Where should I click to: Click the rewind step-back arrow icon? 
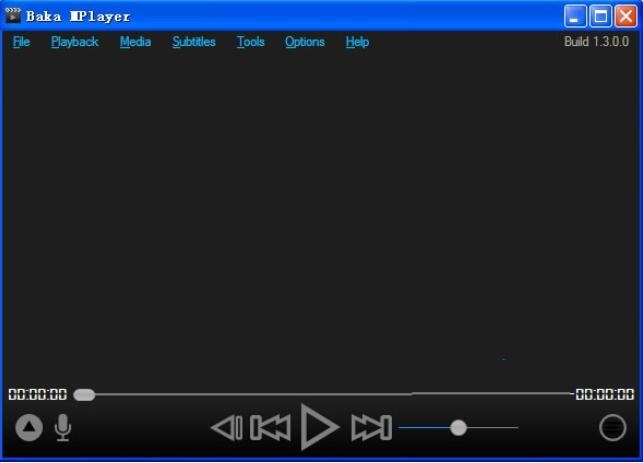(227, 428)
